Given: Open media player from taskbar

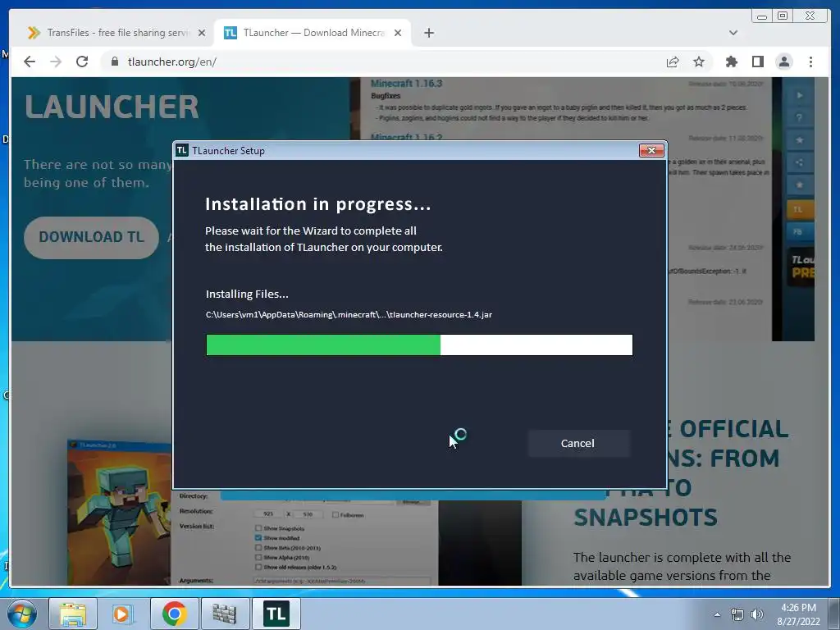Looking at the screenshot, I should pyautogui.click(x=121, y=614).
